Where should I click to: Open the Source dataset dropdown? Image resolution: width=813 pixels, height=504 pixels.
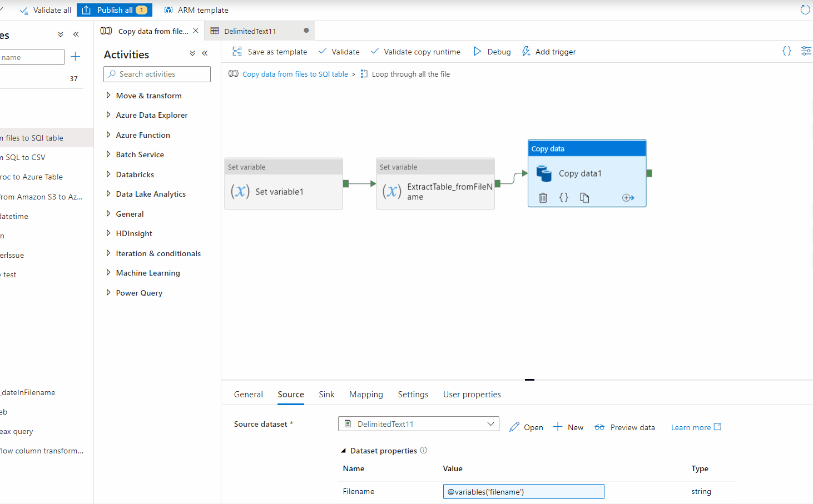click(x=491, y=423)
